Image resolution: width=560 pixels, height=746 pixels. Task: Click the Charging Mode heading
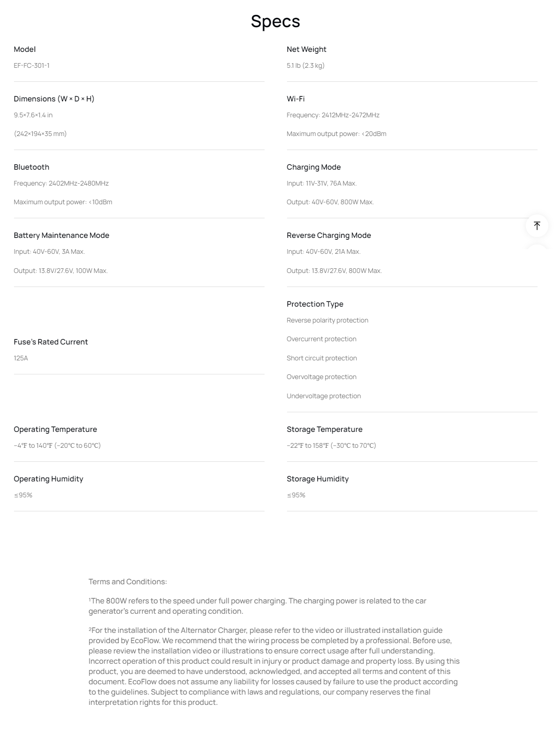click(313, 167)
